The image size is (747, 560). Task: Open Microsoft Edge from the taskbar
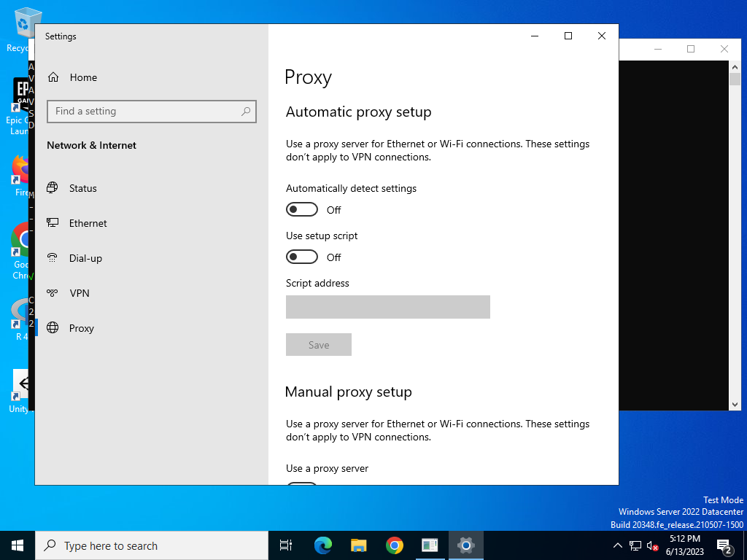click(323, 545)
